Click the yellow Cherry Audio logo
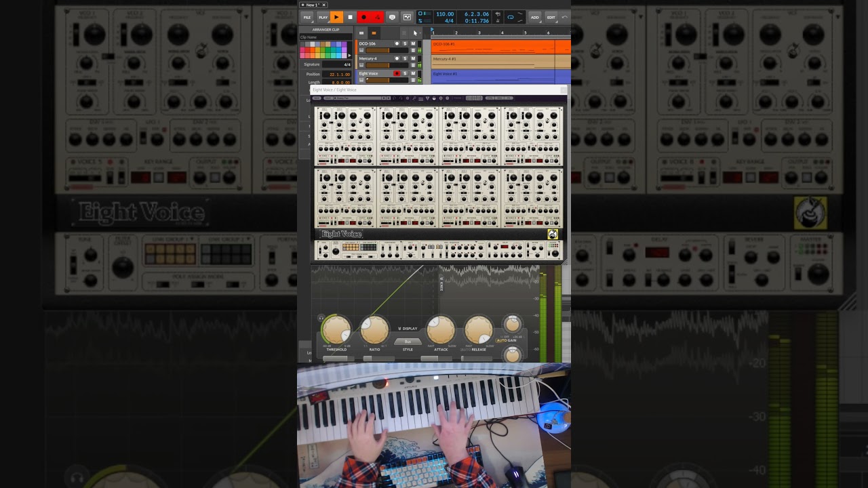 553,235
